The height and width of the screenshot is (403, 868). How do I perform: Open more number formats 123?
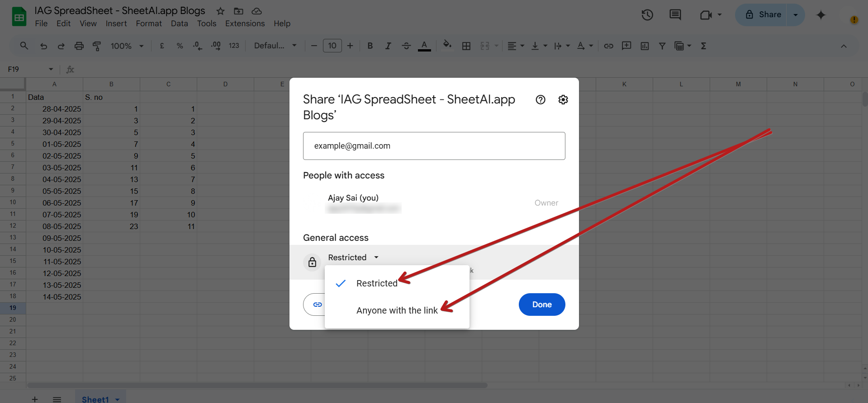click(x=234, y=46)
